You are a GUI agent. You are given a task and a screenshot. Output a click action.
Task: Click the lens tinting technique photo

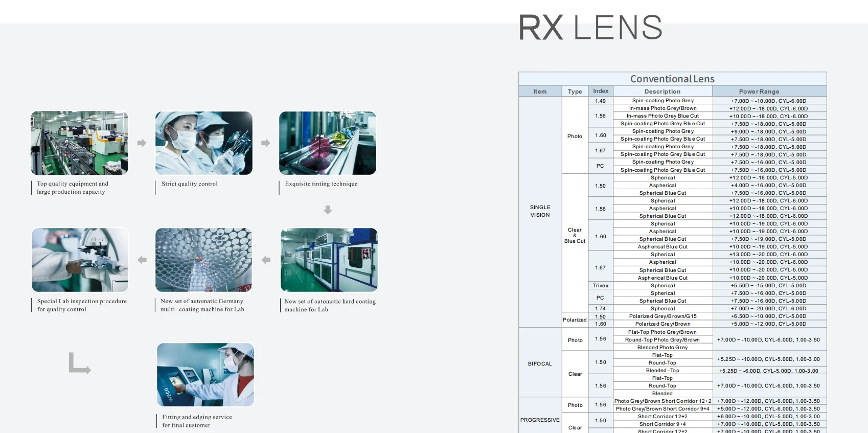pyautogui.click(x=328, y=143)
